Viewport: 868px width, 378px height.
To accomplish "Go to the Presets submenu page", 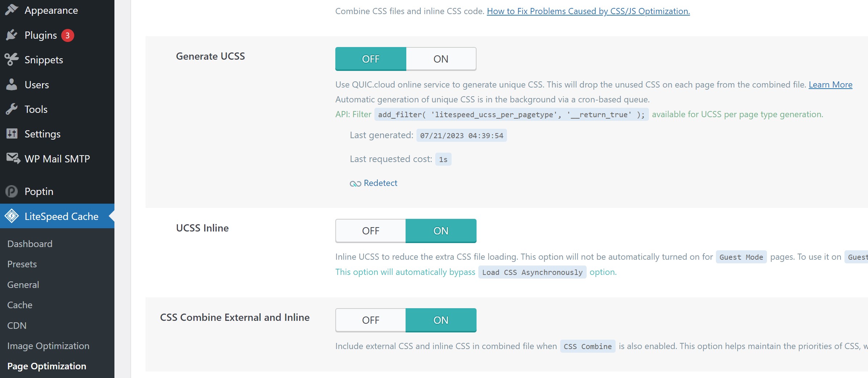I will 22,264.
